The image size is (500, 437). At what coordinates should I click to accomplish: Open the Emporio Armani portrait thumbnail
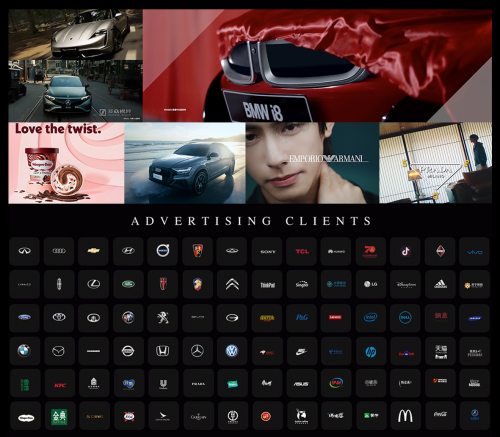tap(312, 163)
